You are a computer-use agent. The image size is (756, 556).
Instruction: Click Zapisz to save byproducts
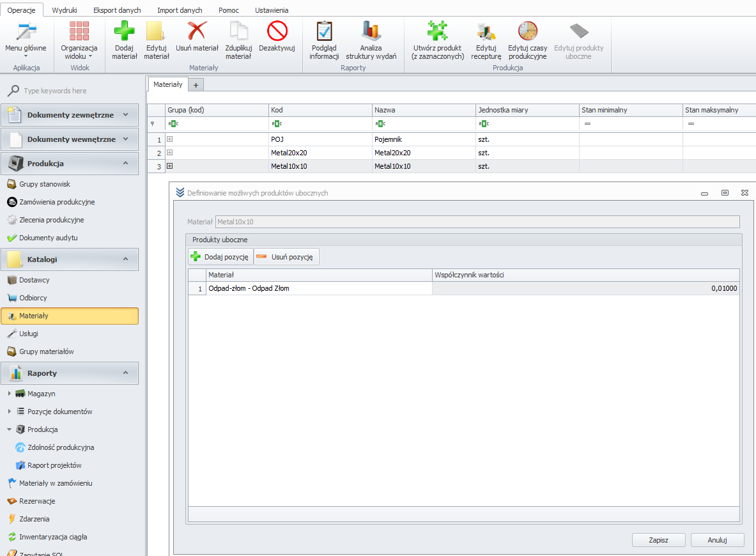[x=659, y=540]
